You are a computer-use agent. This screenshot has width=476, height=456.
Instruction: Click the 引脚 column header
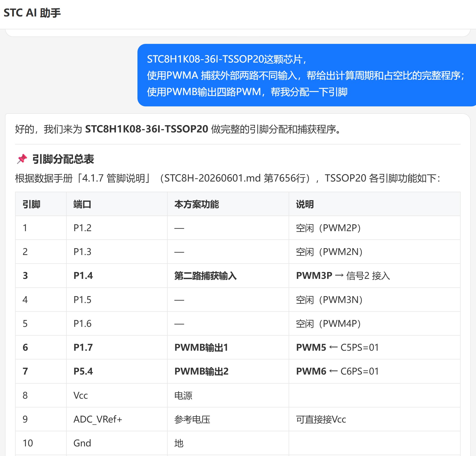(x=41, y=204)
